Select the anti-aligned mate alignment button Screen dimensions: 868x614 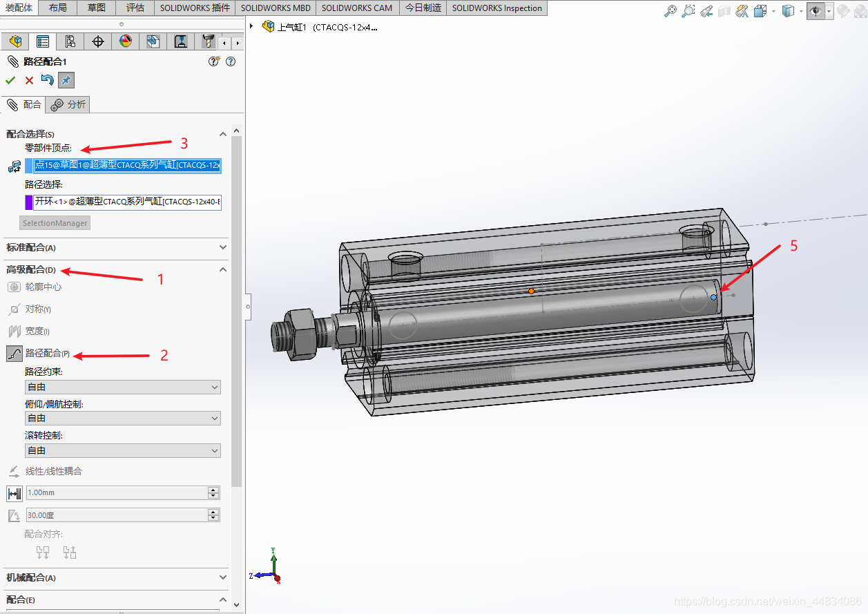(x=70, y=552)
